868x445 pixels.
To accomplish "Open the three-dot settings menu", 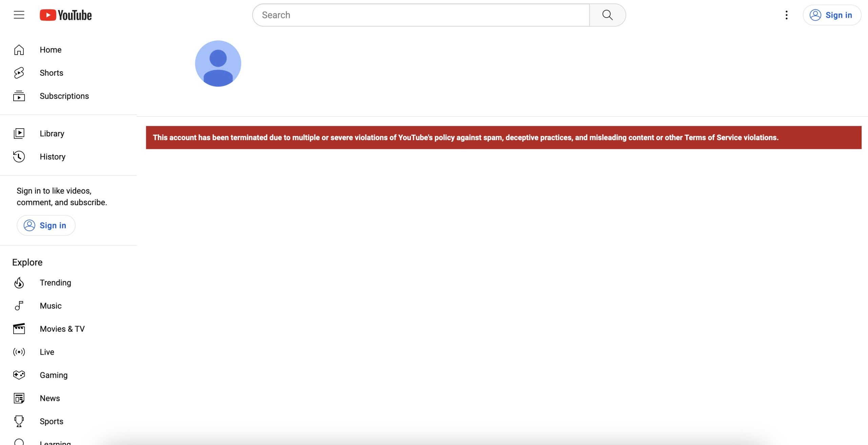I will click(786, 15).
